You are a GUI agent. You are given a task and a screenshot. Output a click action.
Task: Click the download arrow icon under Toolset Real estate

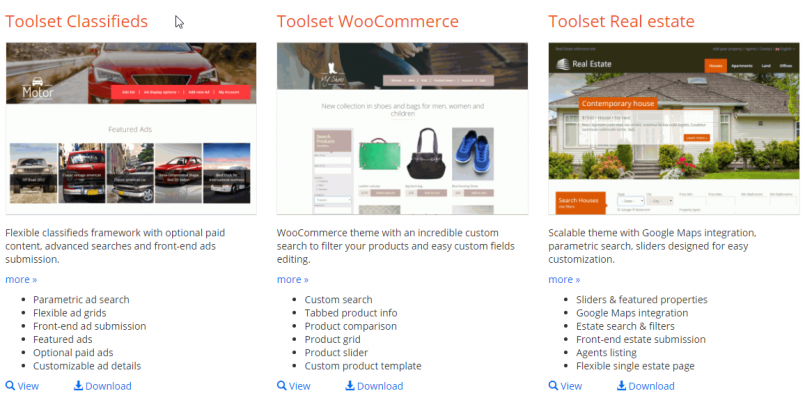tap(622, 385)
